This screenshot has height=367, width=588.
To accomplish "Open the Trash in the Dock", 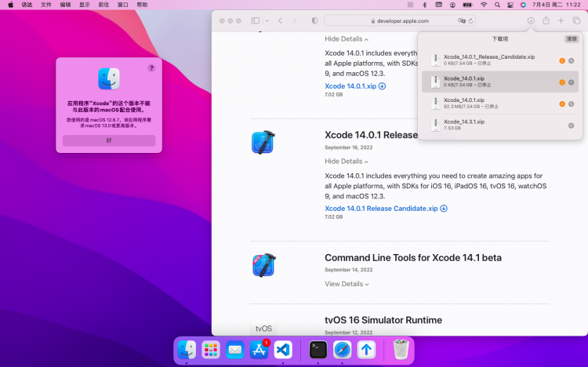I will pos(401,350).
